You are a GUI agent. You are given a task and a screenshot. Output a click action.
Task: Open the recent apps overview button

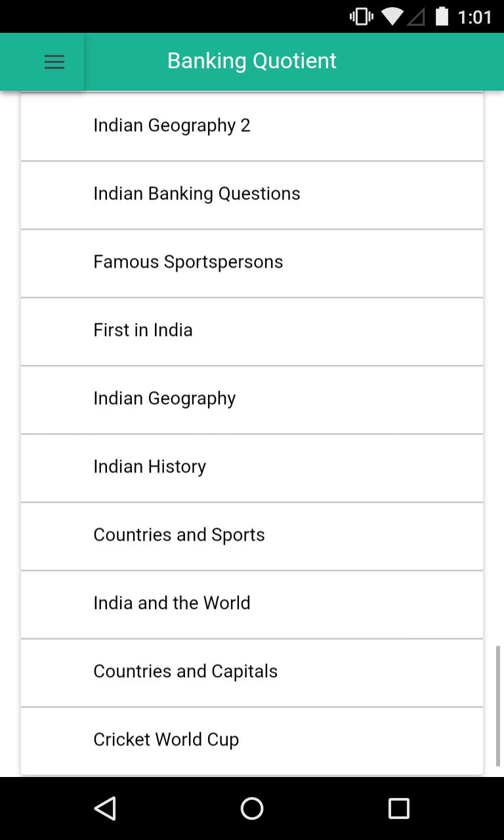tap(398, 808)
